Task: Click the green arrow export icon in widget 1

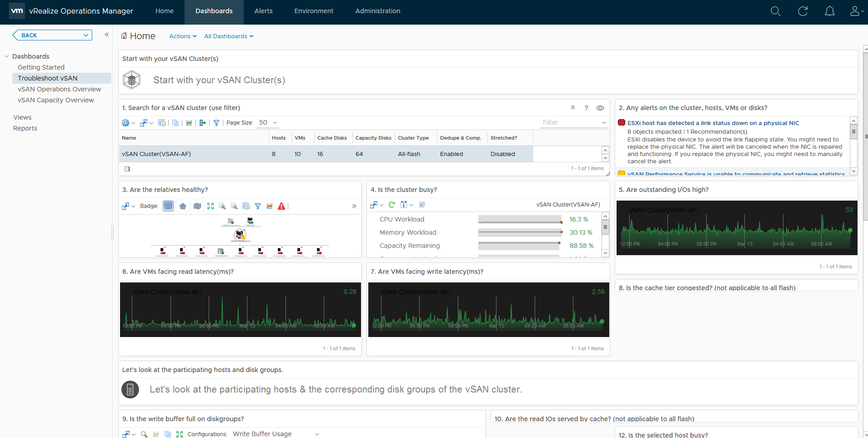Action: coord(203,123)
